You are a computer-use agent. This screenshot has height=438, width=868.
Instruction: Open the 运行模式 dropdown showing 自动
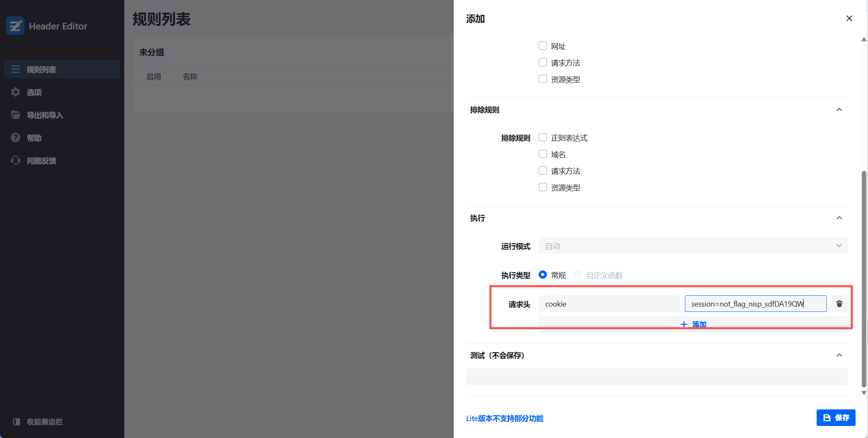click(692, 246)
